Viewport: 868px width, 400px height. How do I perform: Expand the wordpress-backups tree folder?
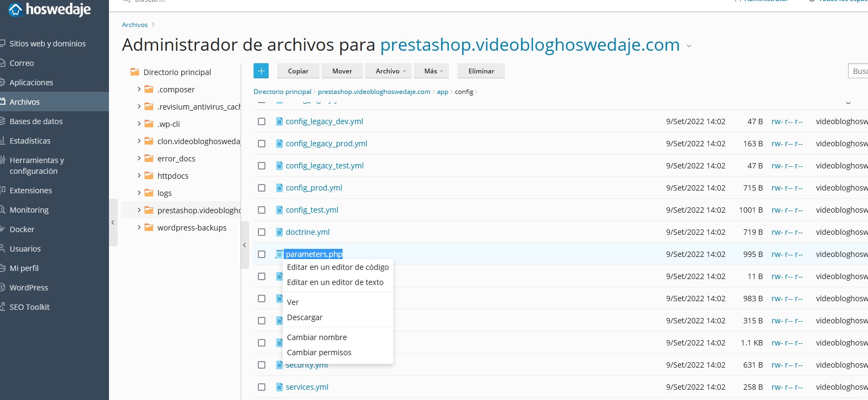coord(139,227)
